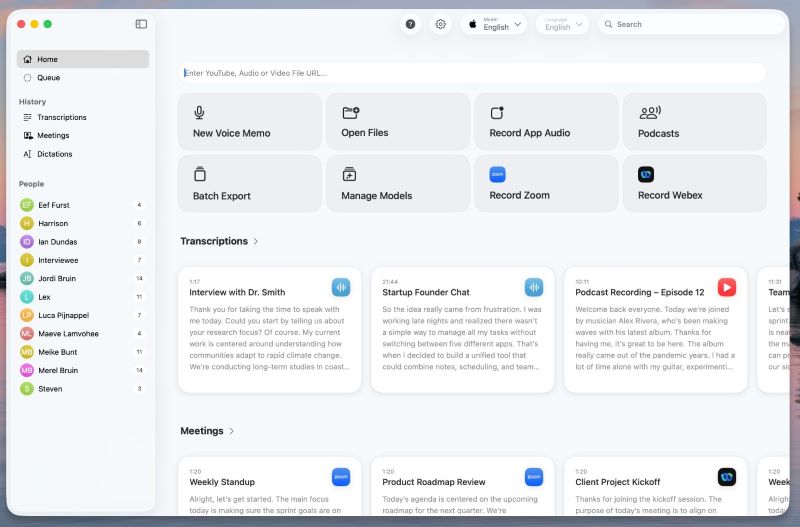Viewport: 800px width, 527px height.
Task: Open Dictations in History sidebar
Action: pyautogui.click(x=83, y=154)
